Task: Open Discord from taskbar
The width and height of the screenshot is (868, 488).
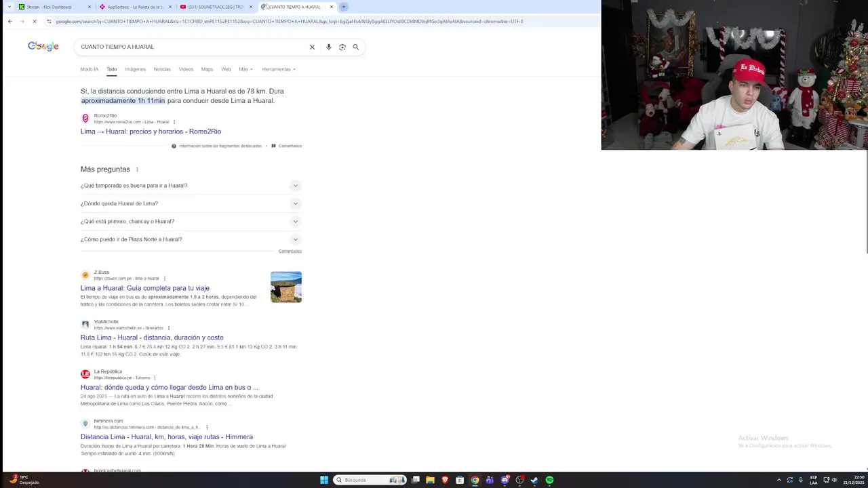Action: coord(505,480)
